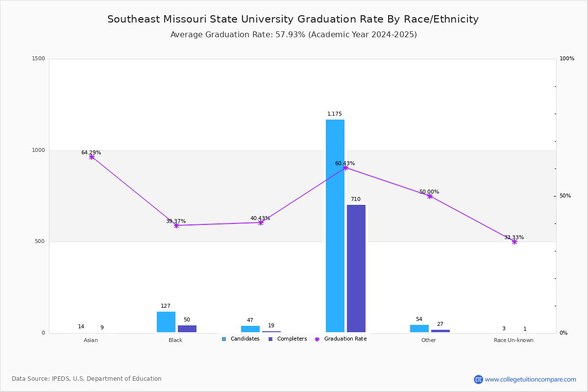Select the 40.43% graduation rate marker
Image resolution: width=588 pixels, height=392 pixels.
[x=261, y=222]
